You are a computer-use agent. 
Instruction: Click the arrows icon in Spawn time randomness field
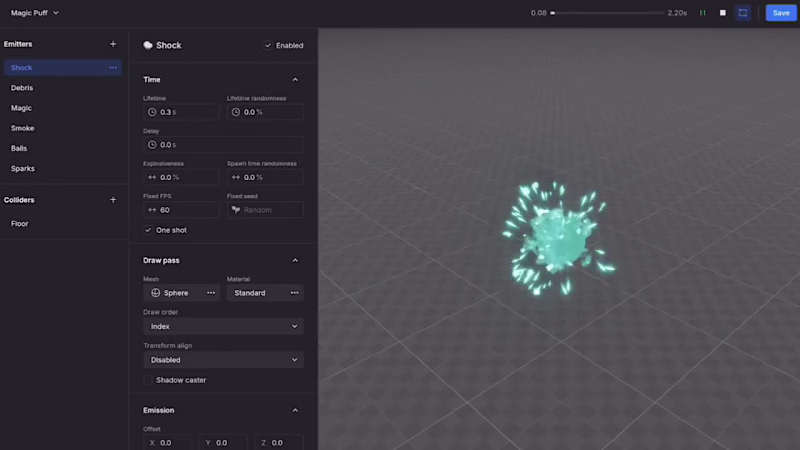point(236,178)
